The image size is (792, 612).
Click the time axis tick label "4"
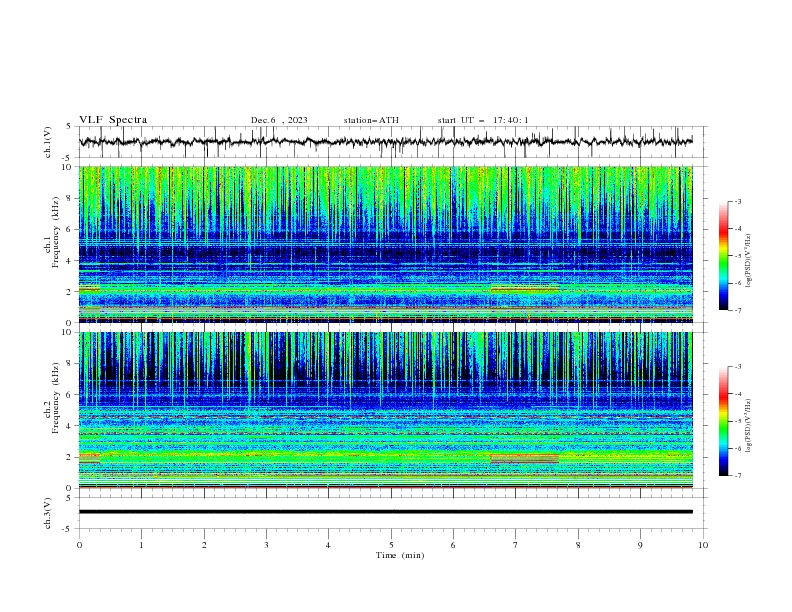(x=328, y=545)
